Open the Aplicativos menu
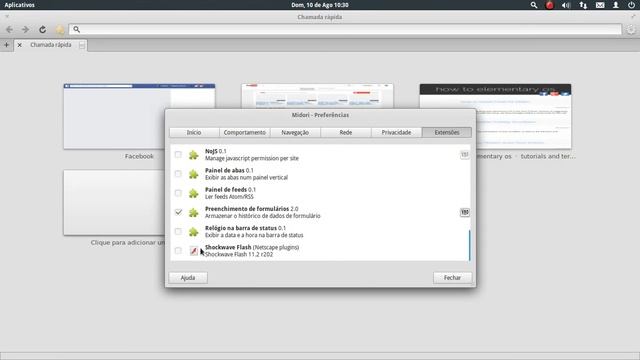 click(x=20, y=5)
